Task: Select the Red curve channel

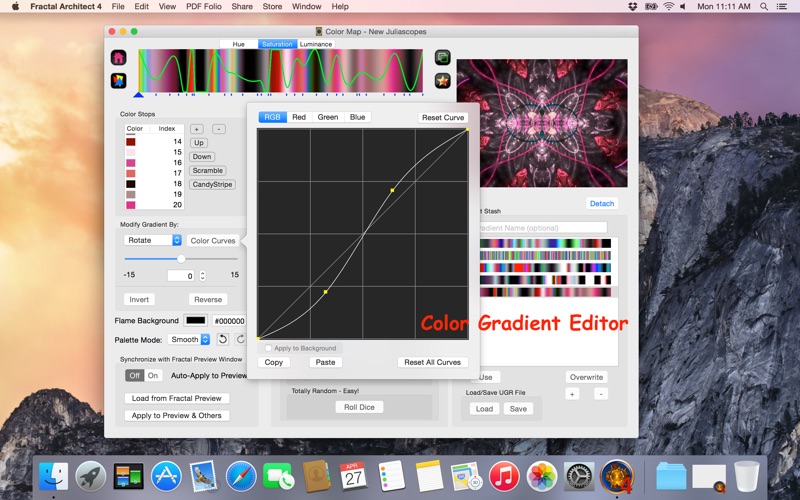Action: tap(299, 117)
